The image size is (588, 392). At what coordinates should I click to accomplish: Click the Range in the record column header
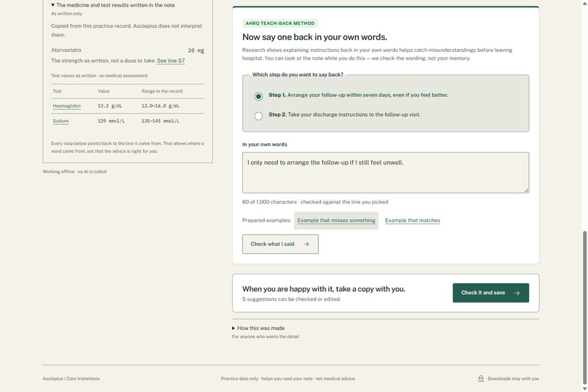pos(162,91)
